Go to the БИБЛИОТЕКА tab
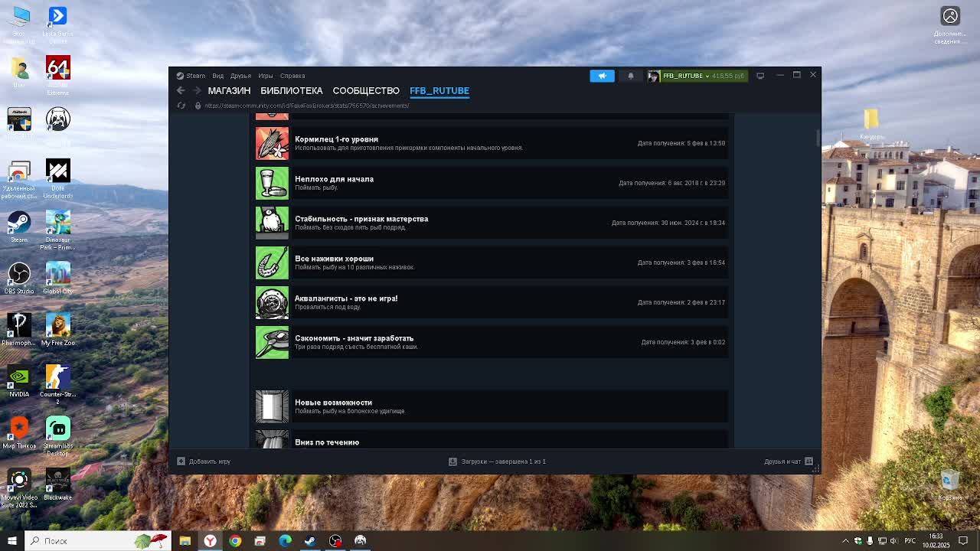 pyautogui.click(x=292, y=90)
